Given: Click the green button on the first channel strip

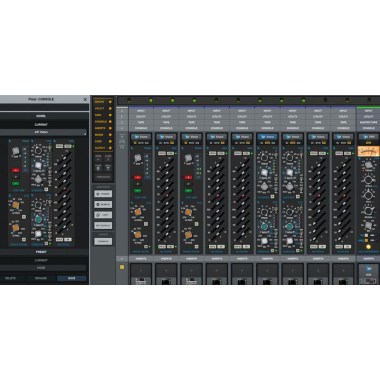Looking at the screenshot, I should tap(137, 191).
